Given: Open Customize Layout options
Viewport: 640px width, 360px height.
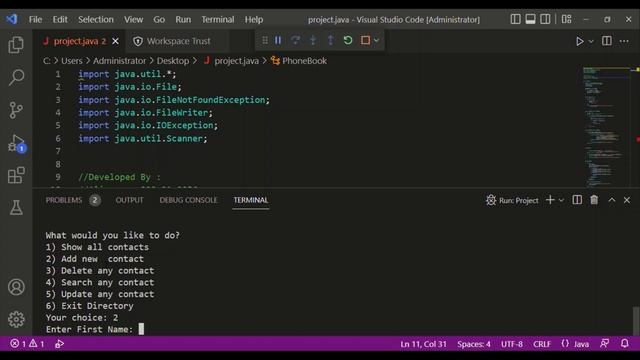Looking at the screenshot, I should [567, 19].
